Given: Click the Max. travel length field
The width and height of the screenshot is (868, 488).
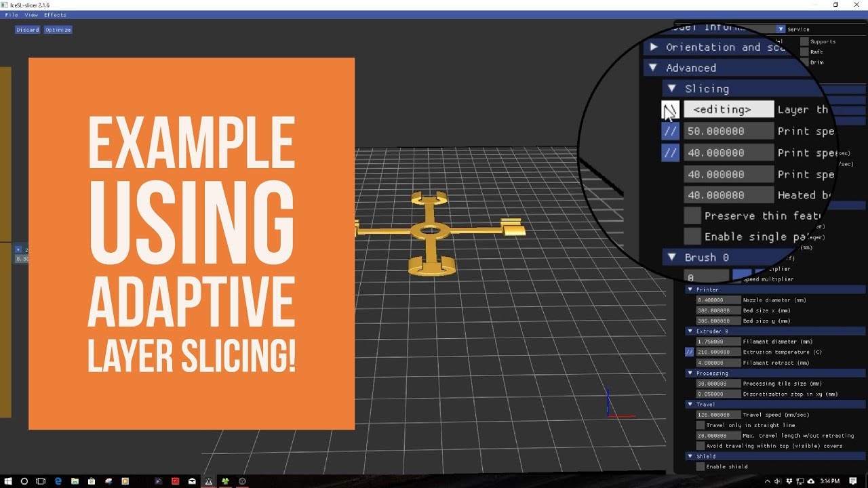Looking at the screenshot, I should coord(718,436).
